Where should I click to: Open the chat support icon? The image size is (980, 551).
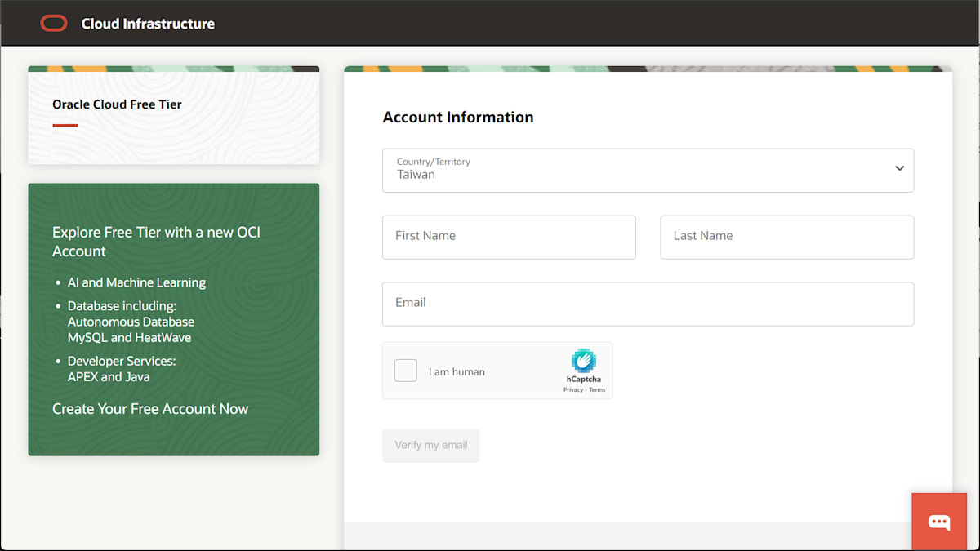coord(939,522)
